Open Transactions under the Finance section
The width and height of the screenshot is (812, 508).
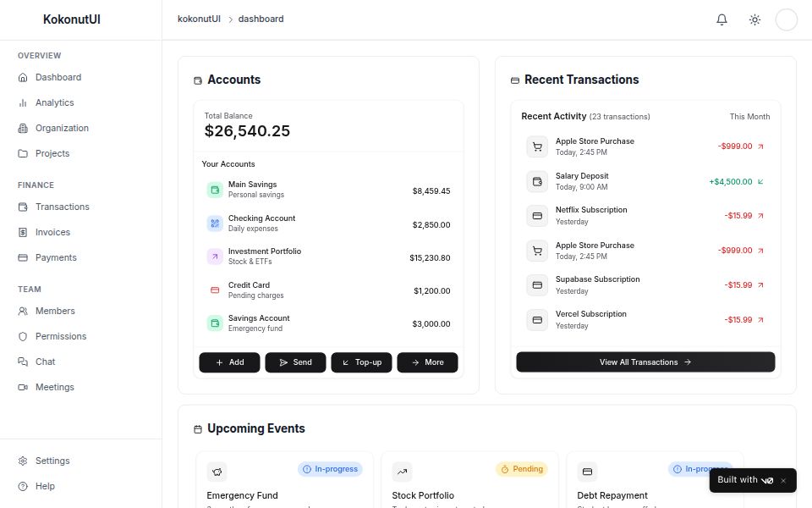coord(62,207)
